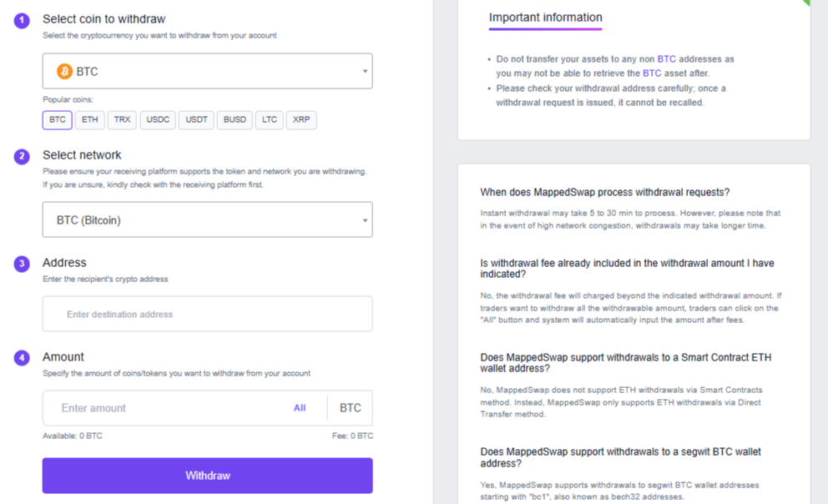Open the coin selection dropdown arrow
Viewport: 828px width, 504px height.
[365, 72]
